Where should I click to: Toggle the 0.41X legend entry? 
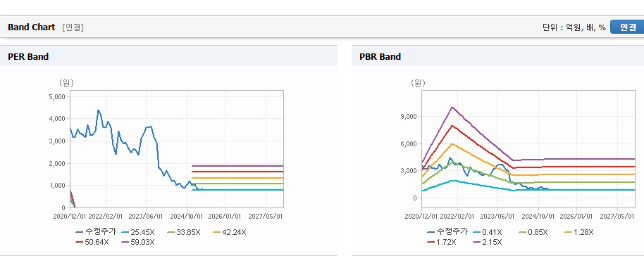point(488,232)
